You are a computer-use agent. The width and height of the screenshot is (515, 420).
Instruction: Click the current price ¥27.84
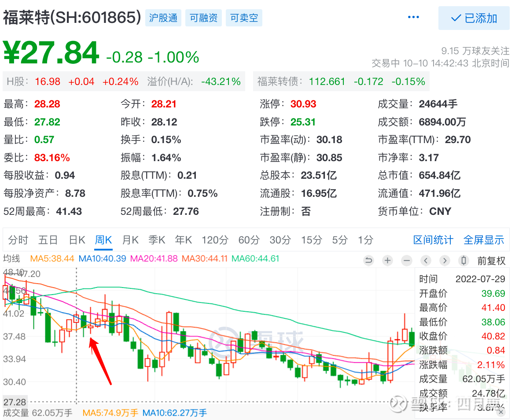point(51,52)
